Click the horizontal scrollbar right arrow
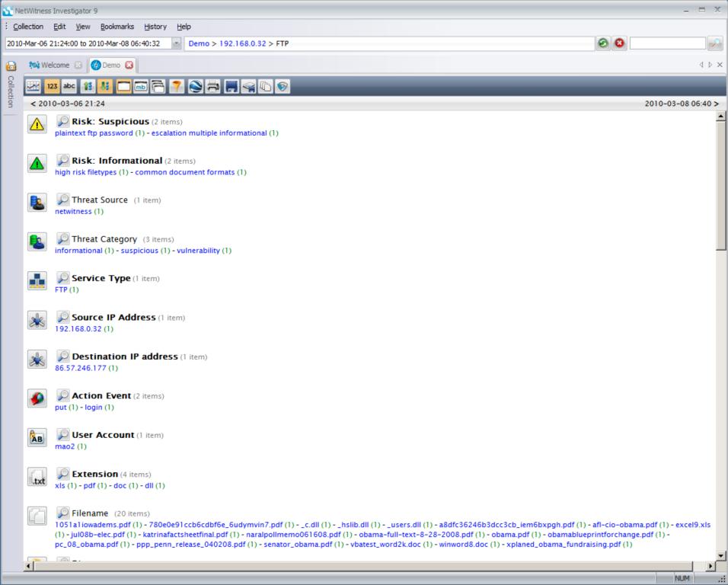 (x=710, y=566)
